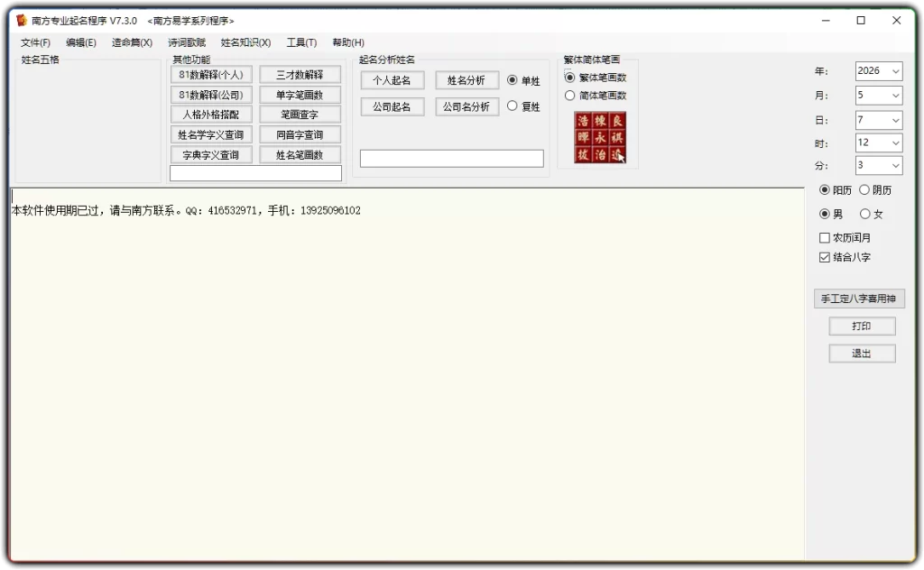Viewport: 924px width, 570px height.
Task: Open the 帮助(H) menu
Action: (348, 42)
